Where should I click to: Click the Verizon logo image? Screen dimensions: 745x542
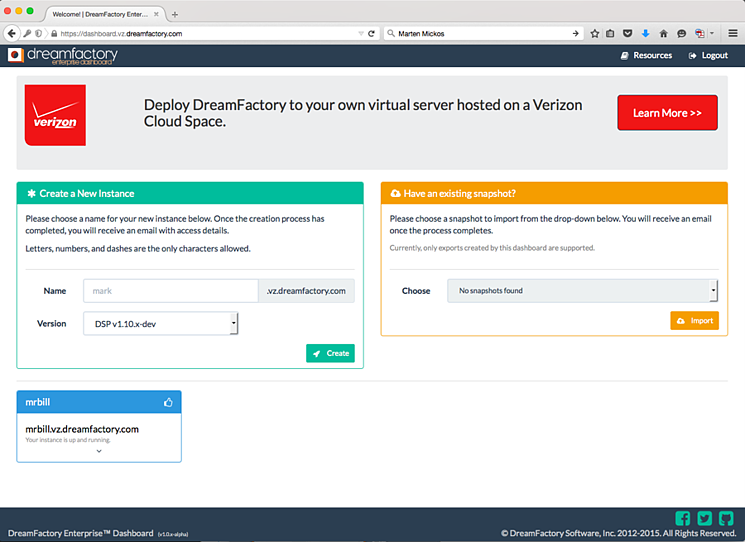[55, 115]
